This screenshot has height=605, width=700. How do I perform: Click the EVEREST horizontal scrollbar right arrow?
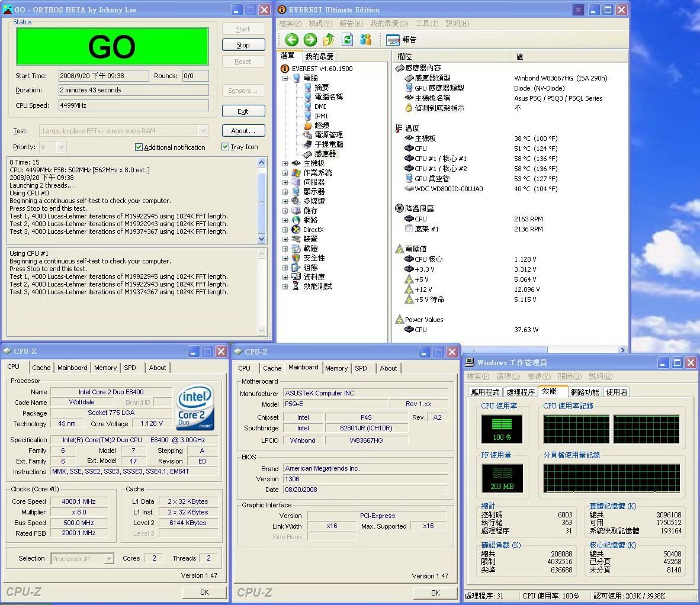(623, 350)
